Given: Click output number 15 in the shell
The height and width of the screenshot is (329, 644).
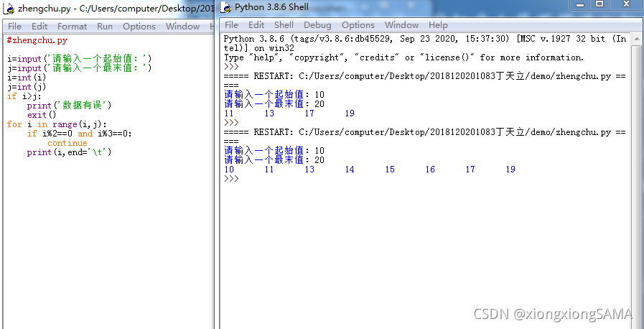Looking at the screenshot, I should [390, 170].
